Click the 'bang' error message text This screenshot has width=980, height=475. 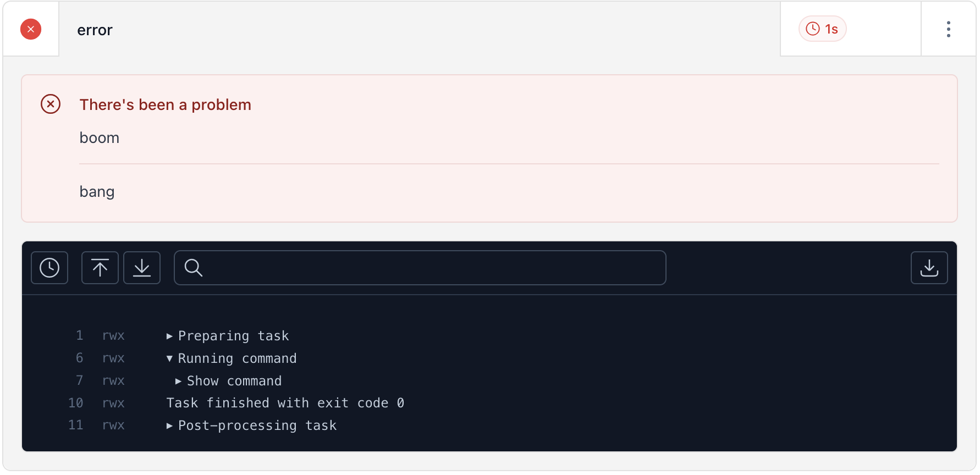[x=97, y=191]
